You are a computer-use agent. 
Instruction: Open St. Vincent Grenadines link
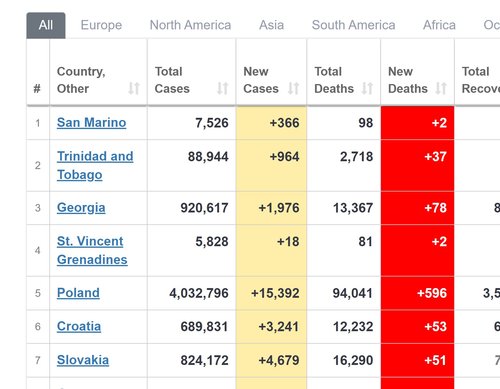click(x=92, y=250)
